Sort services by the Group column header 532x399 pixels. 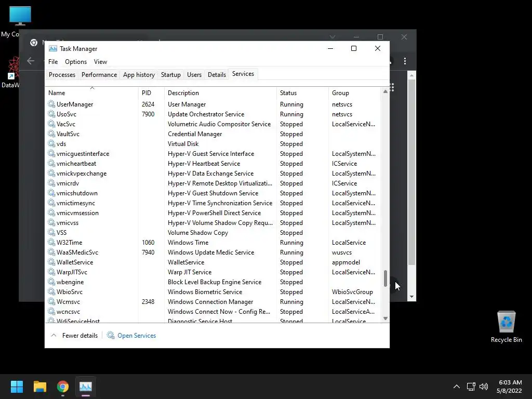[354, 92]
